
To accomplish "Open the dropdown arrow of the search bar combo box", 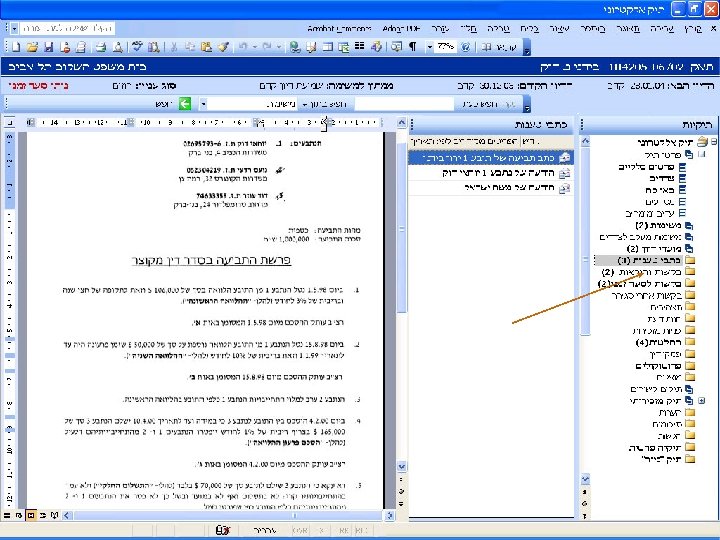I will coord(202,104).
